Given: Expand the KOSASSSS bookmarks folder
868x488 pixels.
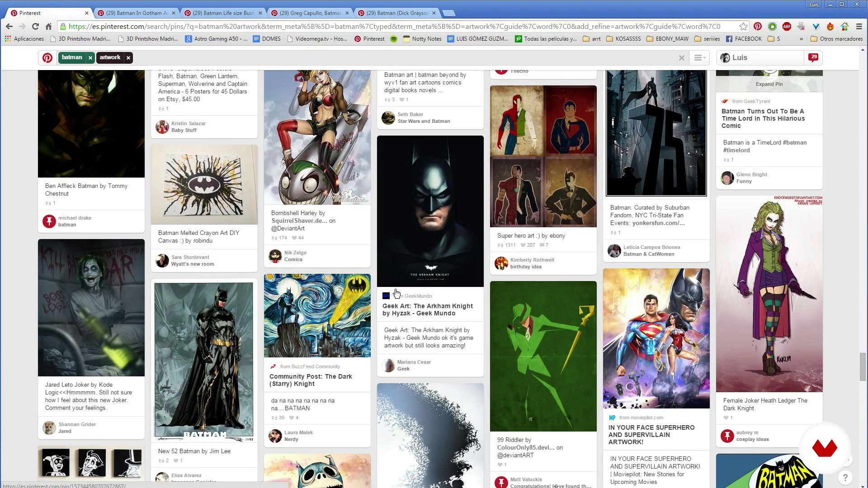Looking at the screenshot, I should point(623,39).
